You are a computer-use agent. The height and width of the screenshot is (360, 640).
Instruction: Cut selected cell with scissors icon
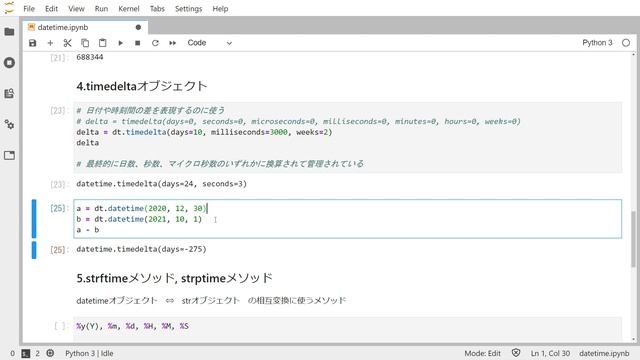point(67,43)
